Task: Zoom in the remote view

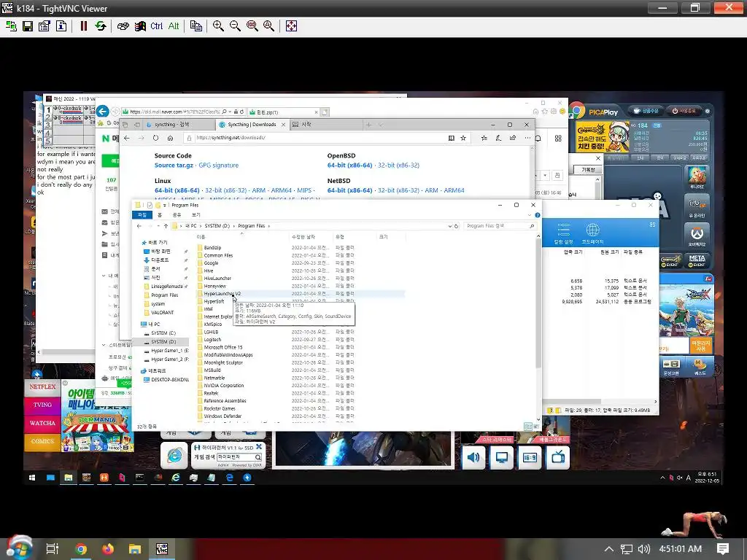Action: coord(218,26)
